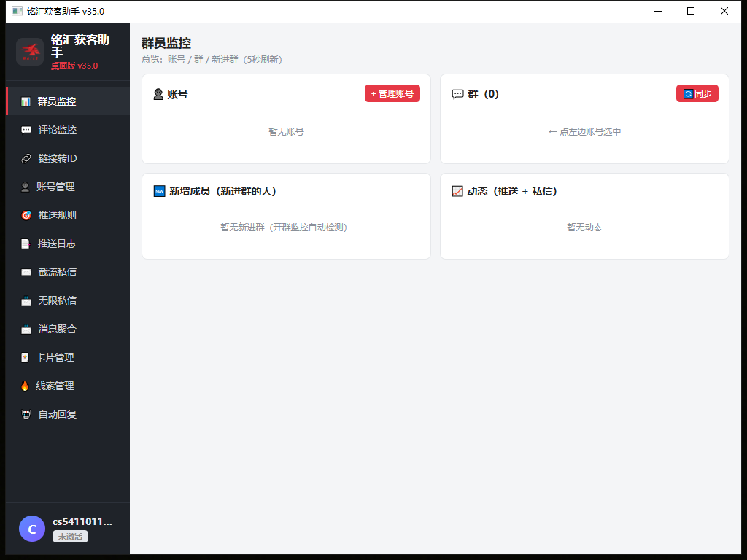The width and height of the screenshot is (747, 560).
Task: Click the 线索管理 flame icon
Action: (x=25, y=386)
